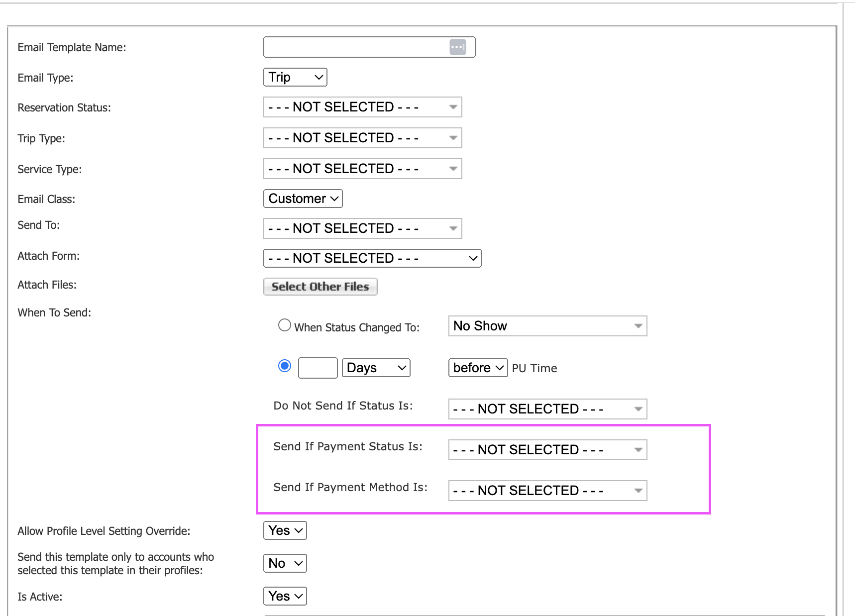
Task: Open the Send To dropdown
Action: tap(362, 228)
